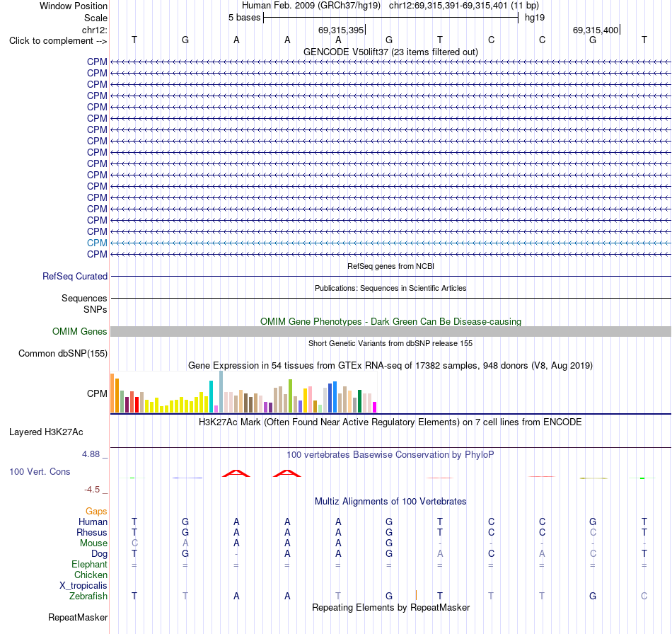Image resolution: width=672 pixels, height=634 pixels.
Task: Click the 4.88 PhyloP upper limit value
Action: coord(91,454)
